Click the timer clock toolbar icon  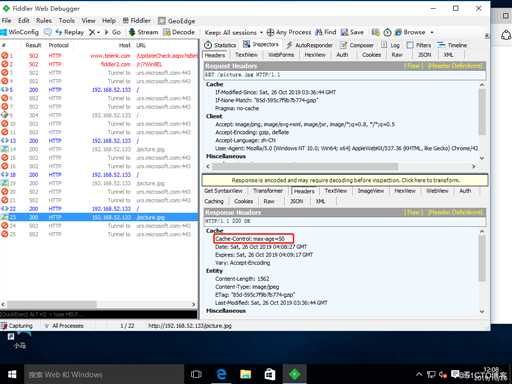(387, 32)
